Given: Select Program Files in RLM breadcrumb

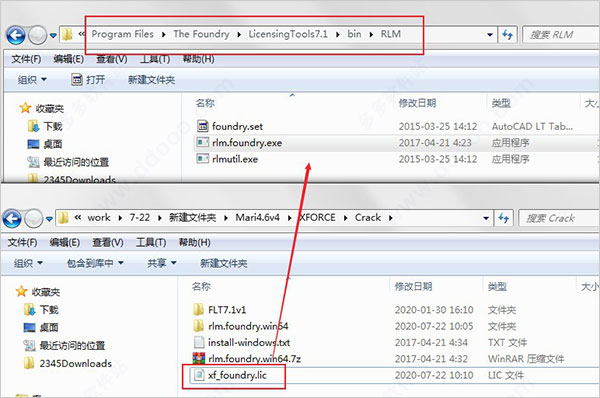Looking at the screenshot, I should coord(122,34).
